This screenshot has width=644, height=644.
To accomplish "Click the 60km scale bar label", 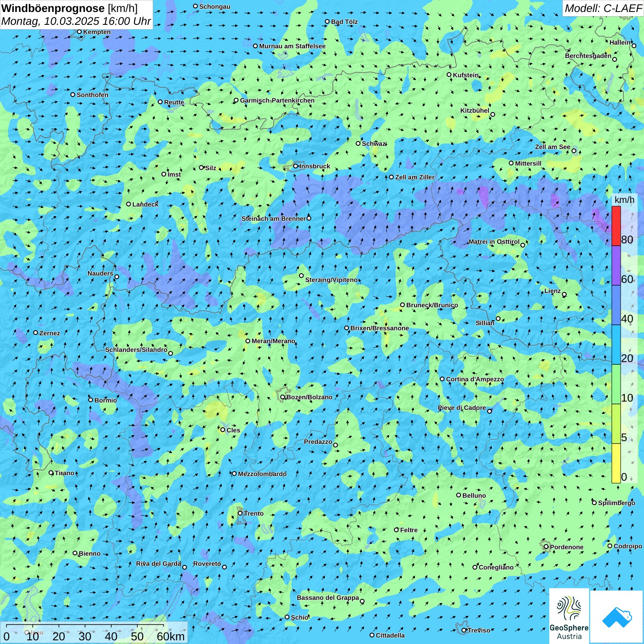I will pos(171,637).
